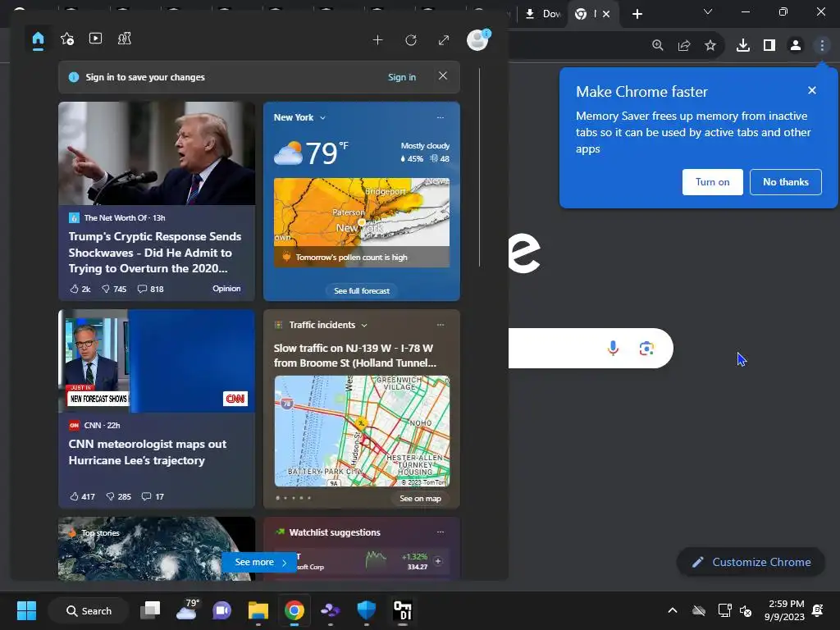
Task: Open Chrome profile icon
Action: coord(796,46)
